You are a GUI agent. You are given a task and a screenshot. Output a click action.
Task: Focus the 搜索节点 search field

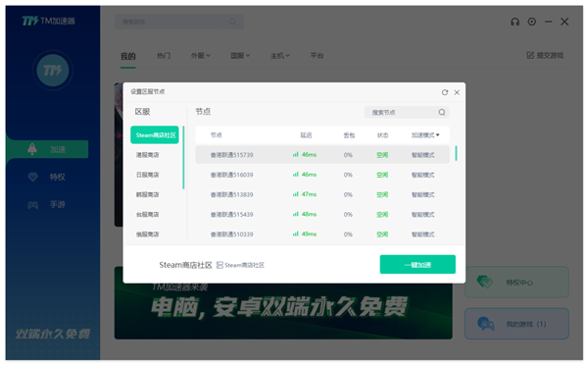pyautogui.click(x=407, y=112)
